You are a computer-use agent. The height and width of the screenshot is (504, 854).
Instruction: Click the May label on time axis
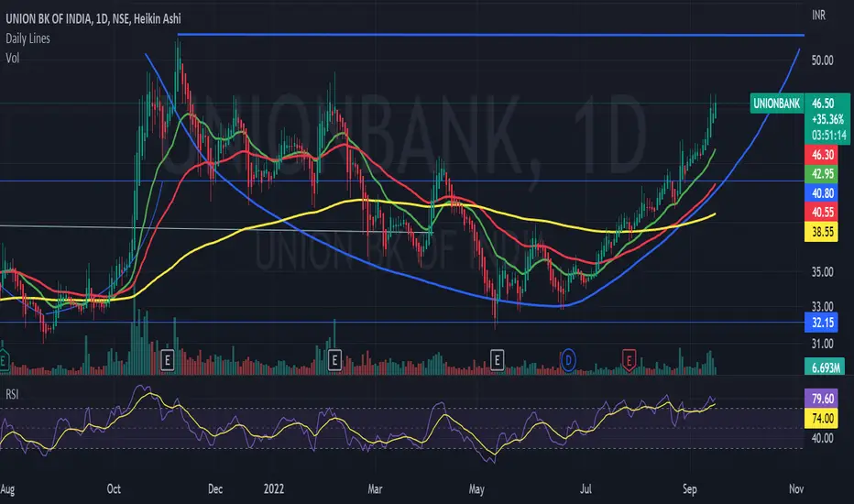[x=476, y=489]
